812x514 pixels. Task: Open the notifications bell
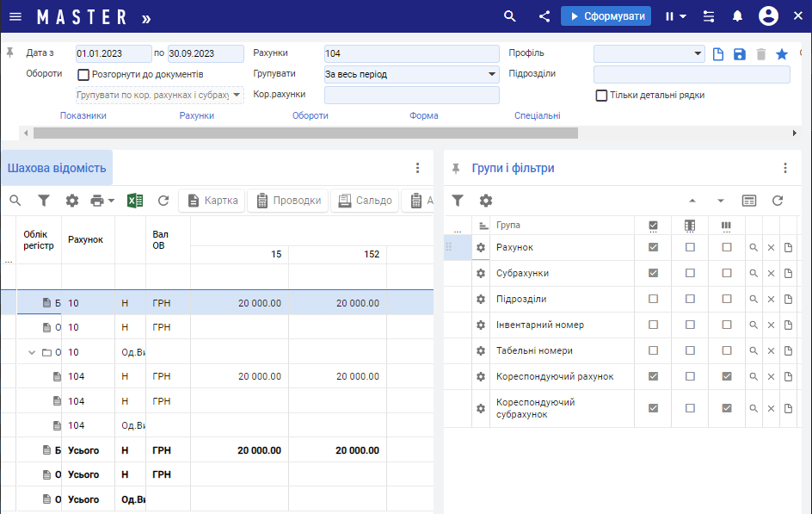pos(737,16)
